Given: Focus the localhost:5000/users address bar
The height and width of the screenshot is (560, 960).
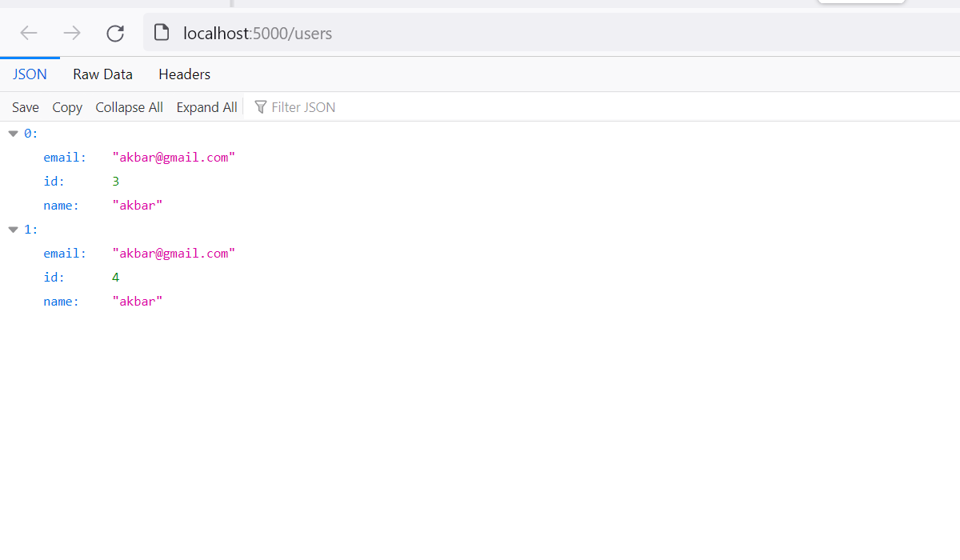Looking at the screenshot, I should pos(552,33).
